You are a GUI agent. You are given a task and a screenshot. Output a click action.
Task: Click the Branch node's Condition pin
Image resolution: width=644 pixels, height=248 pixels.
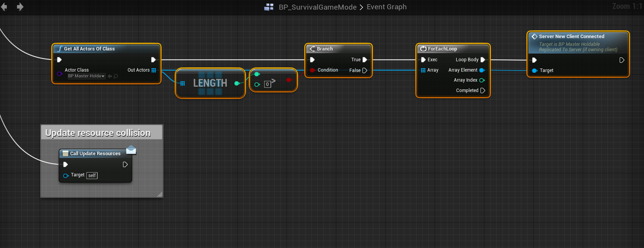pyautogui.click(x=312, y=70)
